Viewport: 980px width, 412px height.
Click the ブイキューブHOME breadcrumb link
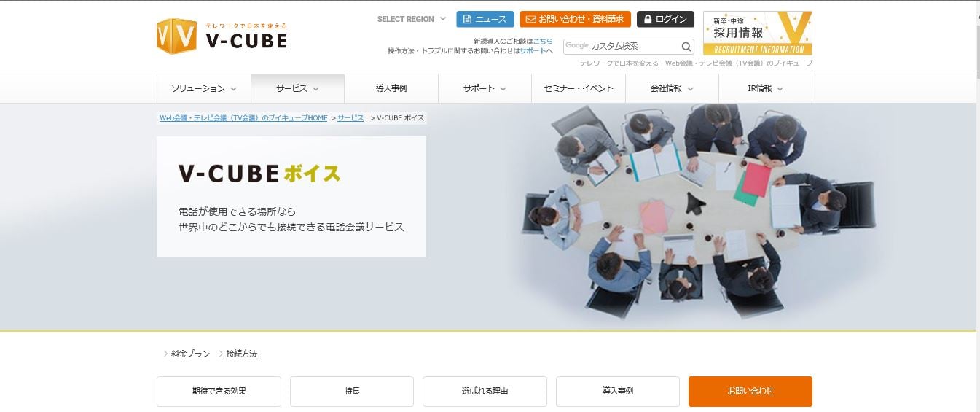click(243, 117)
